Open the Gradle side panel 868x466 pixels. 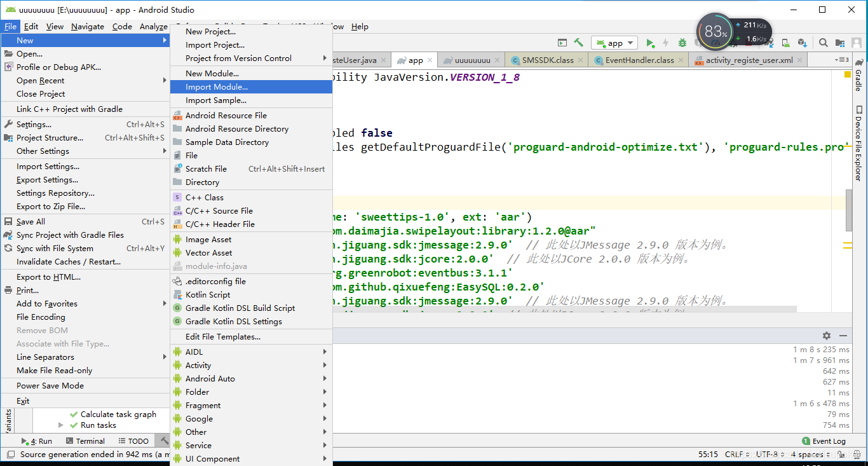[x=859, y=74]
